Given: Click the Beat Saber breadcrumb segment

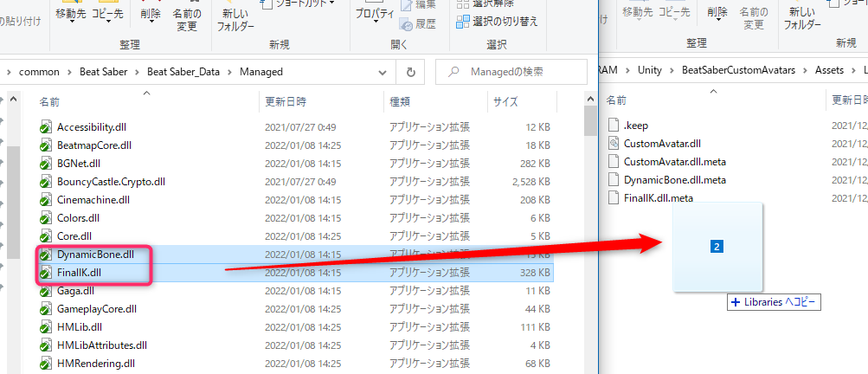Looking at the screenshot, I should [104, 72].
